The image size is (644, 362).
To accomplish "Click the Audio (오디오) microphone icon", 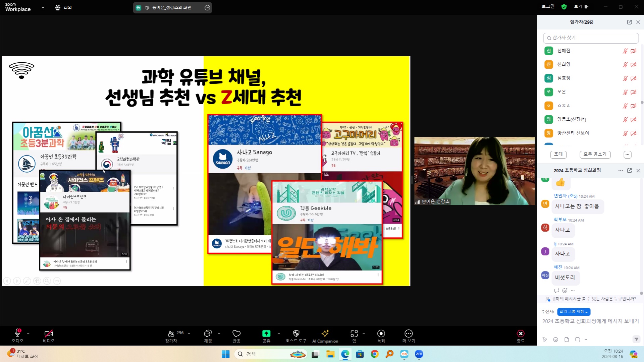I will point(17,333).
